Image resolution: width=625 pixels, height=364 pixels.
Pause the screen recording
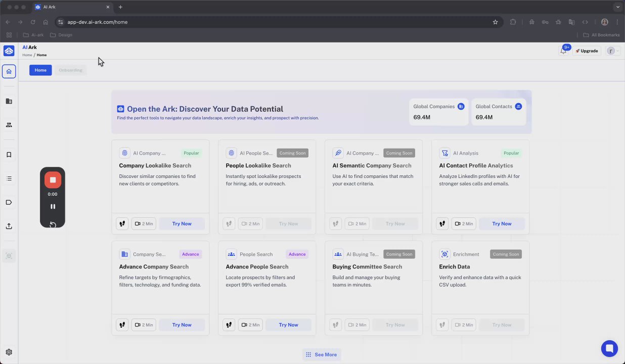(53, 206)
